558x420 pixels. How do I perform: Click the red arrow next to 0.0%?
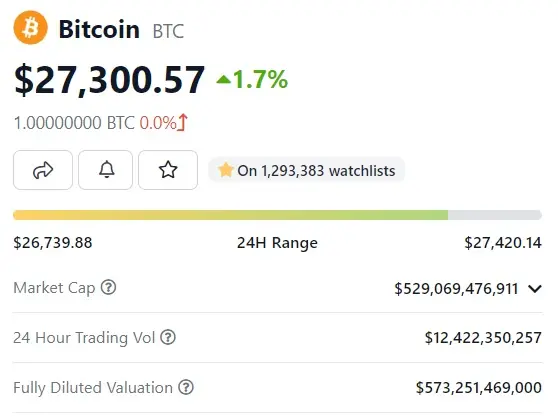(183, 122)
